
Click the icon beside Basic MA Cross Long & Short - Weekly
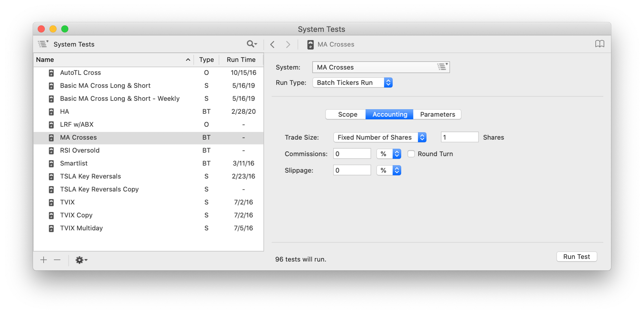(51, 99)
